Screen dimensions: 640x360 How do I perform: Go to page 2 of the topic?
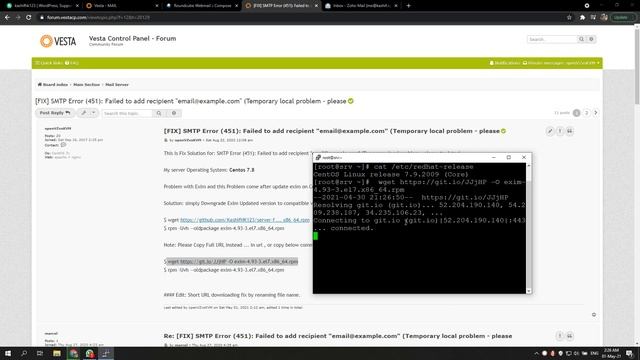(587, 113)
